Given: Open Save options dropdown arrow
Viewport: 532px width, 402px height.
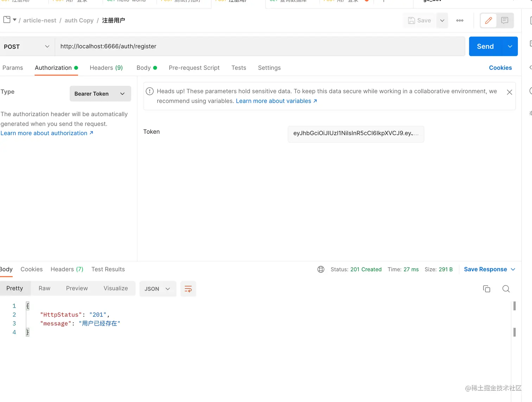Looking at the screenshot, I should click(x=442, y=20).
